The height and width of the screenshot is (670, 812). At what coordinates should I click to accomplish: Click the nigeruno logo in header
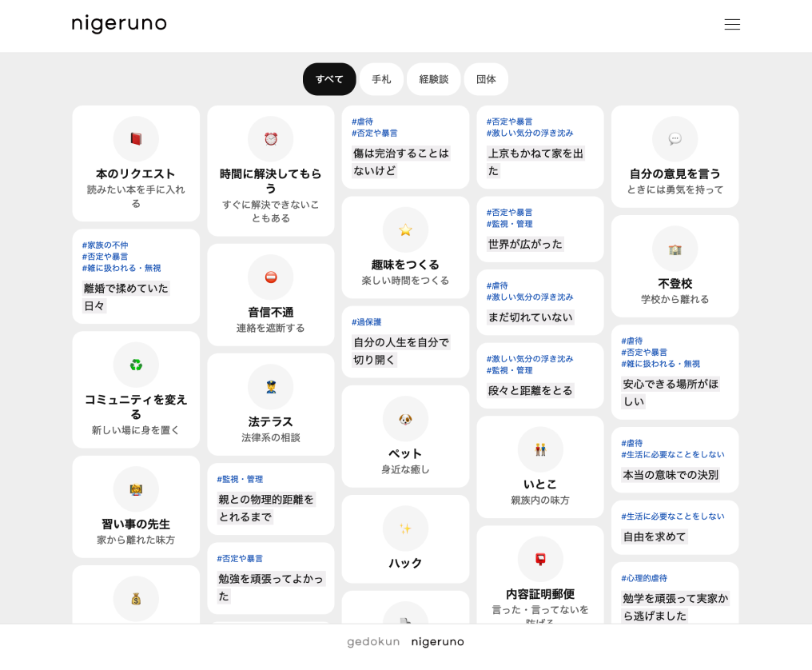119,24
